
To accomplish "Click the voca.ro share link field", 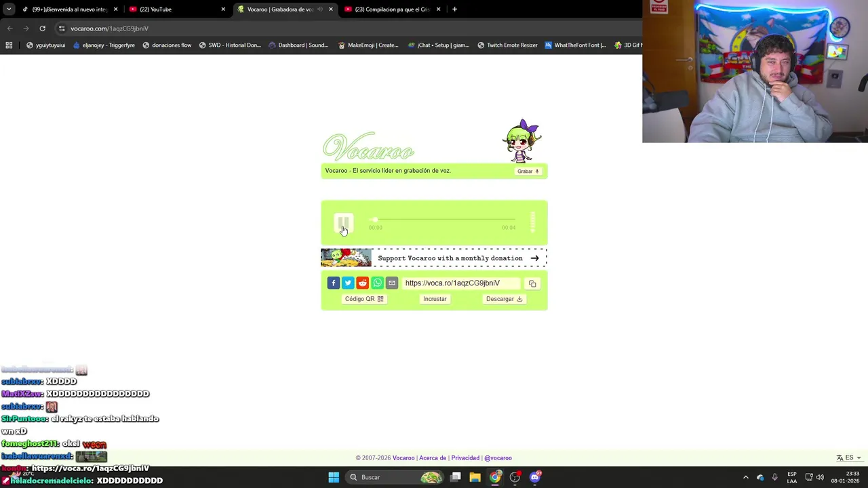I will 461,283.
